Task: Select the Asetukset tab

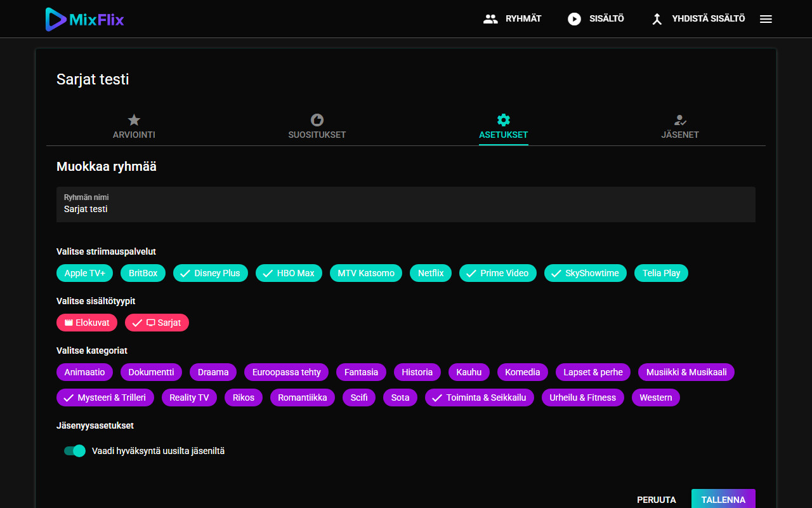Action: [x=504, y=127]
